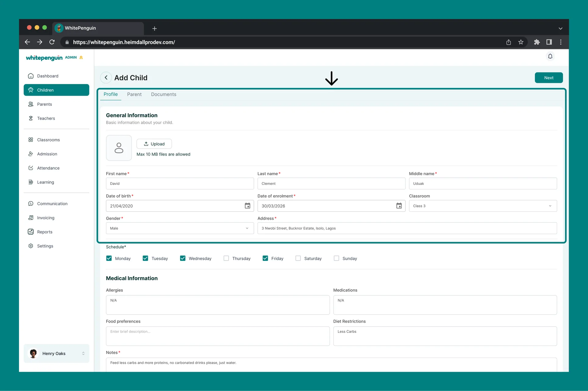Screen dimensions: 588x391
Task: Switch to the Documents tab
Action: click(x=164, y=94)
